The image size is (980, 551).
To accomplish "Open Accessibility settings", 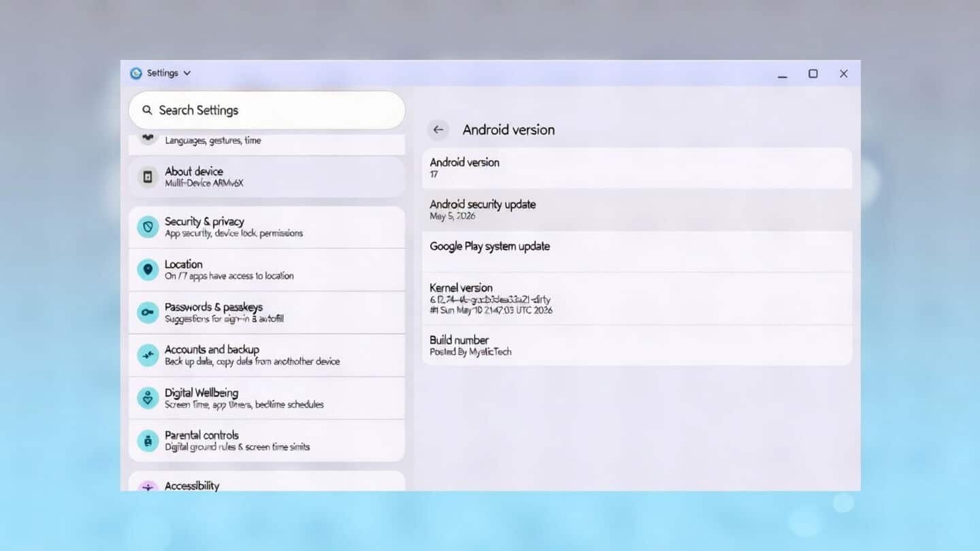I will click(x=267, y=482).
